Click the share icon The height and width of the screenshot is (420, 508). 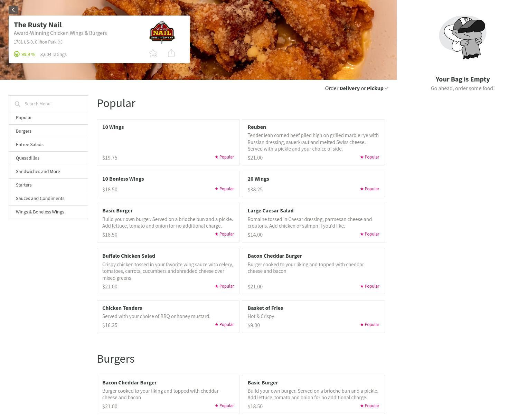tap(171, 53)
